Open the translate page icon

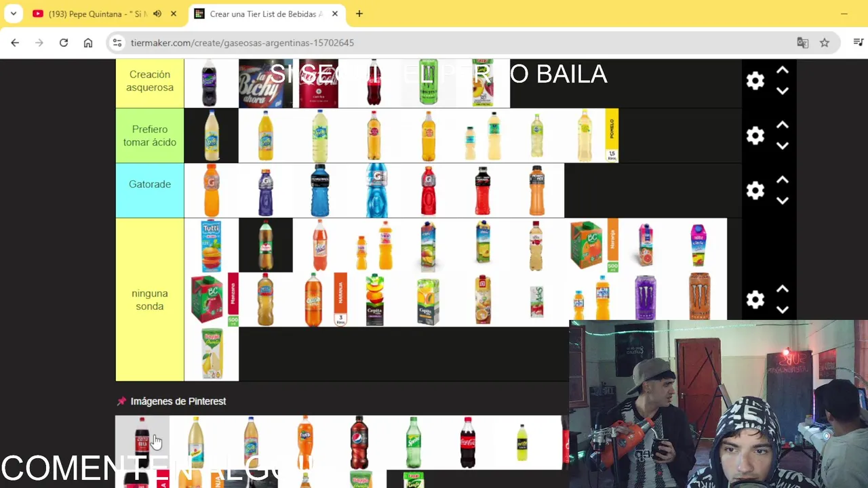pyautogui.click(x=803, y=43)
